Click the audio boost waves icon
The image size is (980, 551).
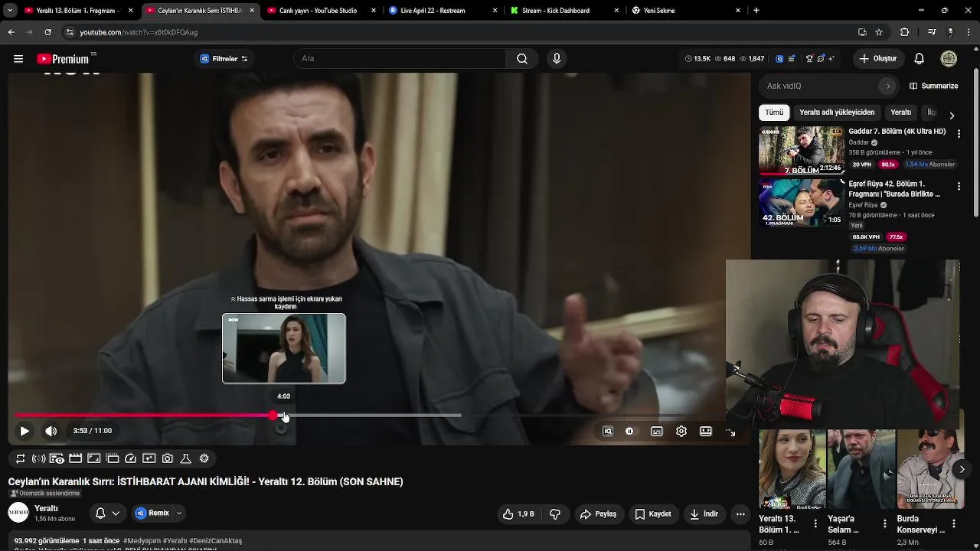click(38, 458)
